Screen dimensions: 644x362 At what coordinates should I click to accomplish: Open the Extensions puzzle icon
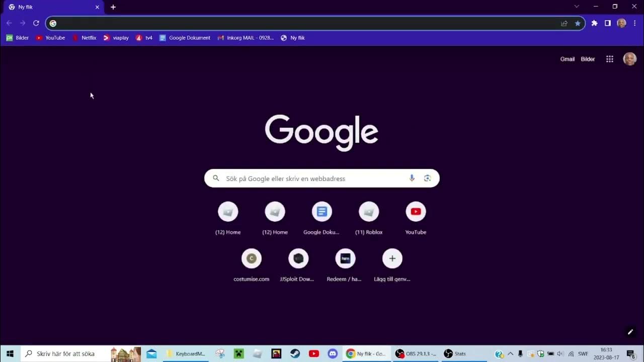pos(594,23)
